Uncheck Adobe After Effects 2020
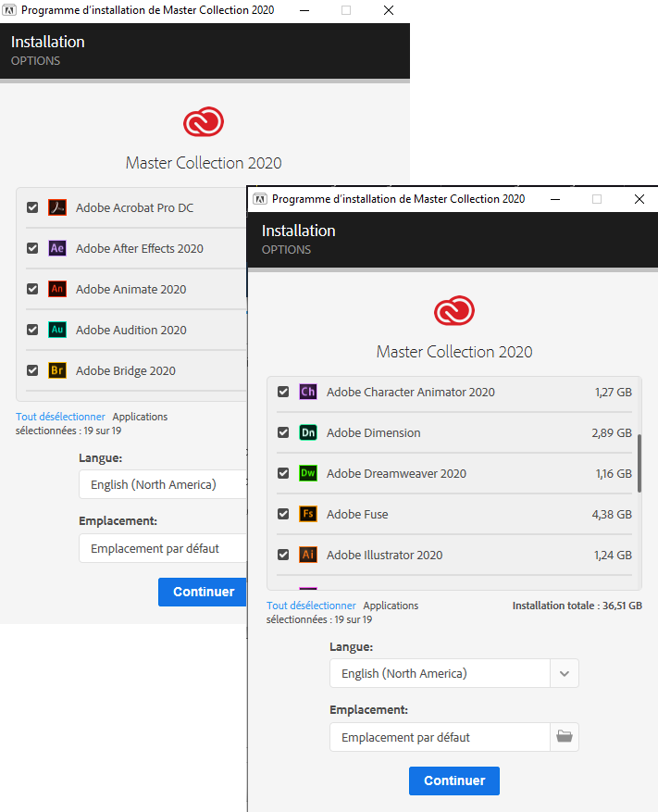Screen dimensions: 658x812 [x=32, y=248]
